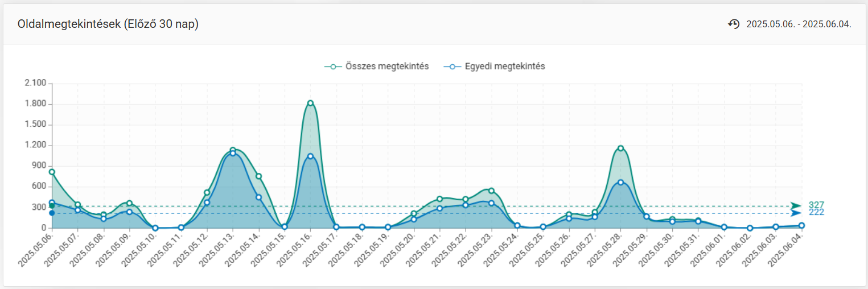Click the green average value label 327
Viewport: 868px width, 289px height.
(x=816, y=205)
